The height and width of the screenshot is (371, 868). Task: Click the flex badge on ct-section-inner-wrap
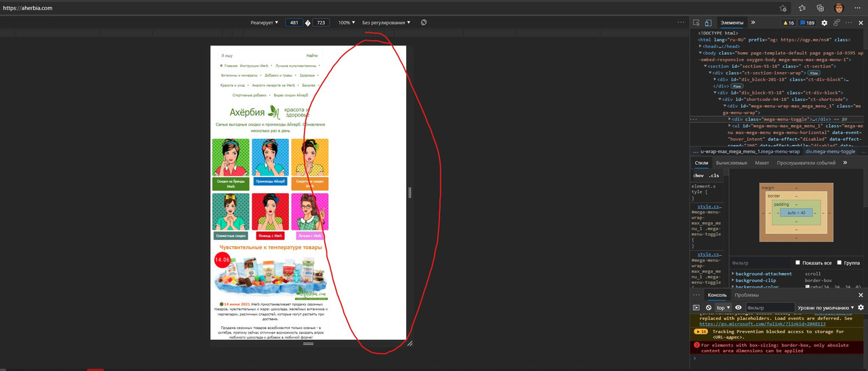814,73
